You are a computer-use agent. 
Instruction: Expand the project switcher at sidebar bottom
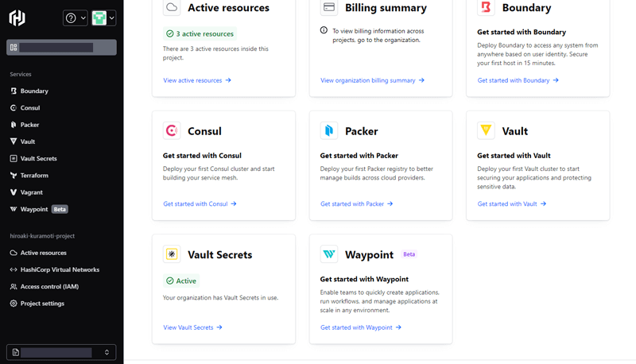61,352
